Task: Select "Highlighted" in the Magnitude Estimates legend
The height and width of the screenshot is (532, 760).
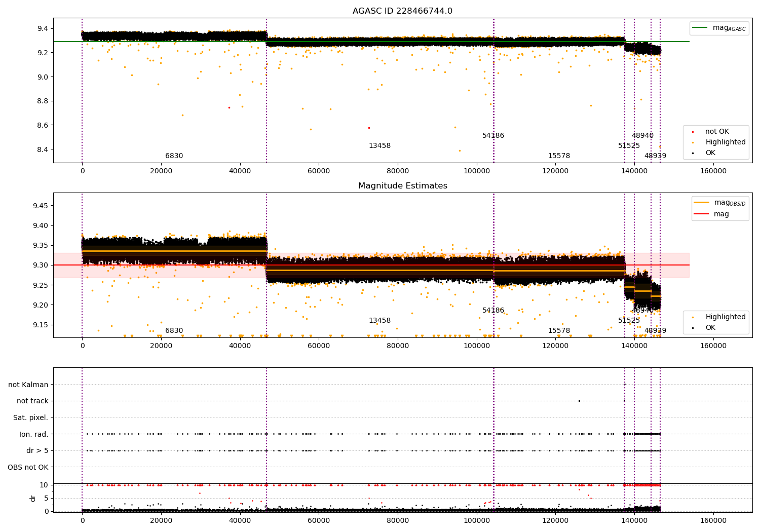Action: pyautogui.click(x=726, y=317)
